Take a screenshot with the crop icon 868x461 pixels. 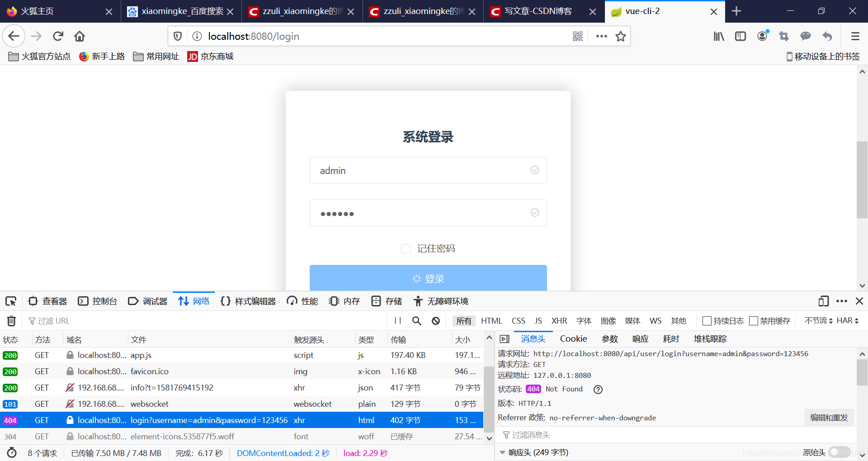784,36
